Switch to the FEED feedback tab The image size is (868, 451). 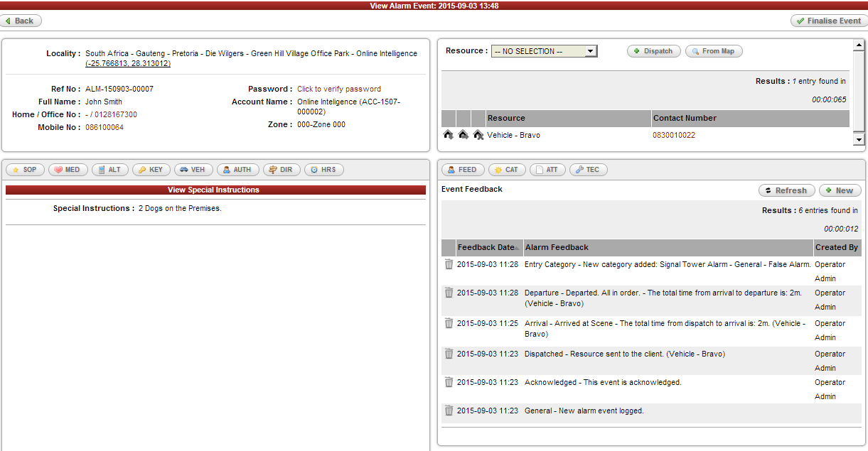point(463,170)
